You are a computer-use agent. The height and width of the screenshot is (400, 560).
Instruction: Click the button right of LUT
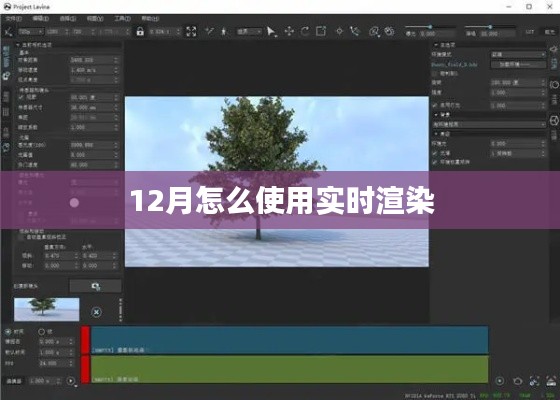coord(549,32)
